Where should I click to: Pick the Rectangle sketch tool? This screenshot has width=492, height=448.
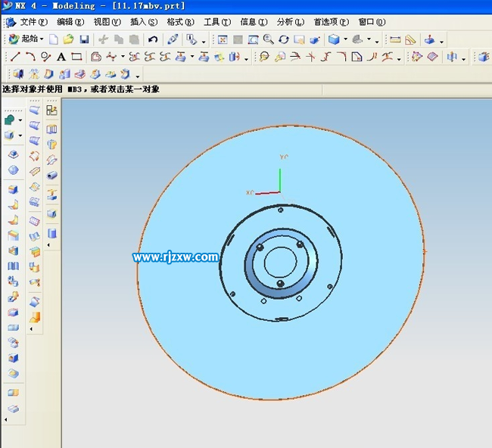click(76, 57)
